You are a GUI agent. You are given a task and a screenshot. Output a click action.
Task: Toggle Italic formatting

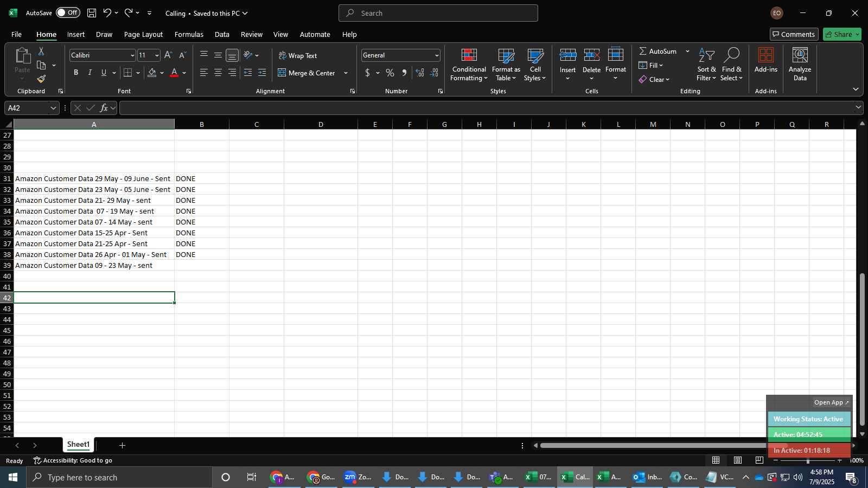coord(90,73)
